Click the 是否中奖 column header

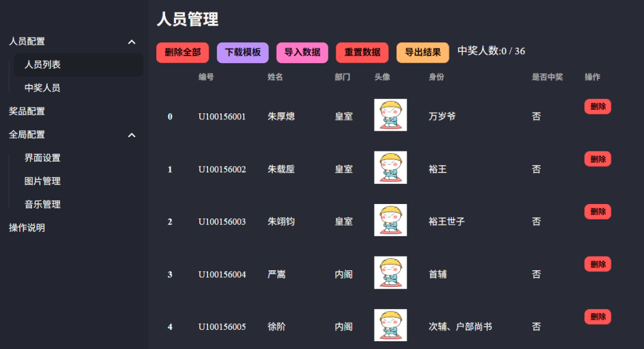click(x=547, y=78)
